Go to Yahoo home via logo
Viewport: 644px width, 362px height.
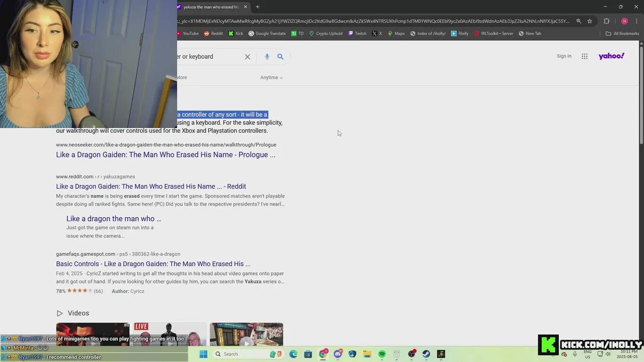click(x=611, y=56)
